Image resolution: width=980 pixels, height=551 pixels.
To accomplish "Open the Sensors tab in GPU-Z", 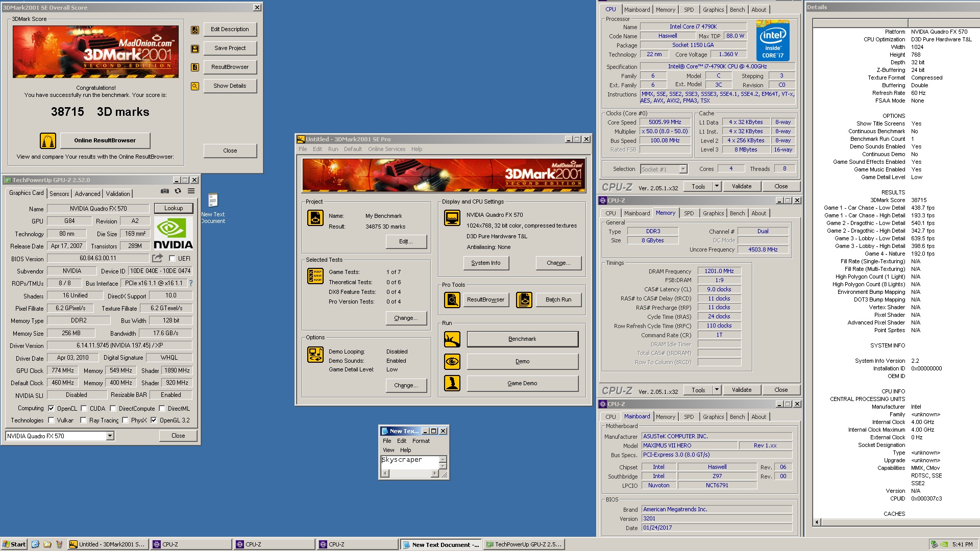I will click(59, 194).
